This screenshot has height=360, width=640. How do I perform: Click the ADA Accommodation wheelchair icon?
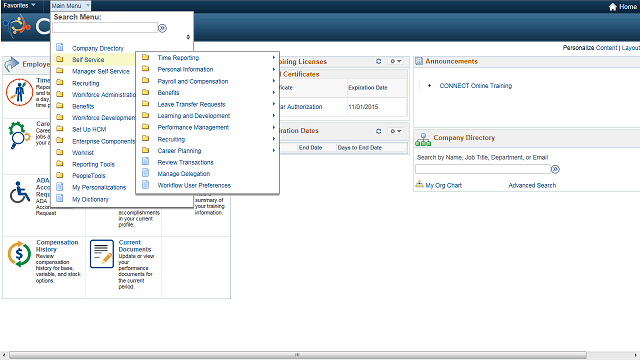tap(20, 192)
